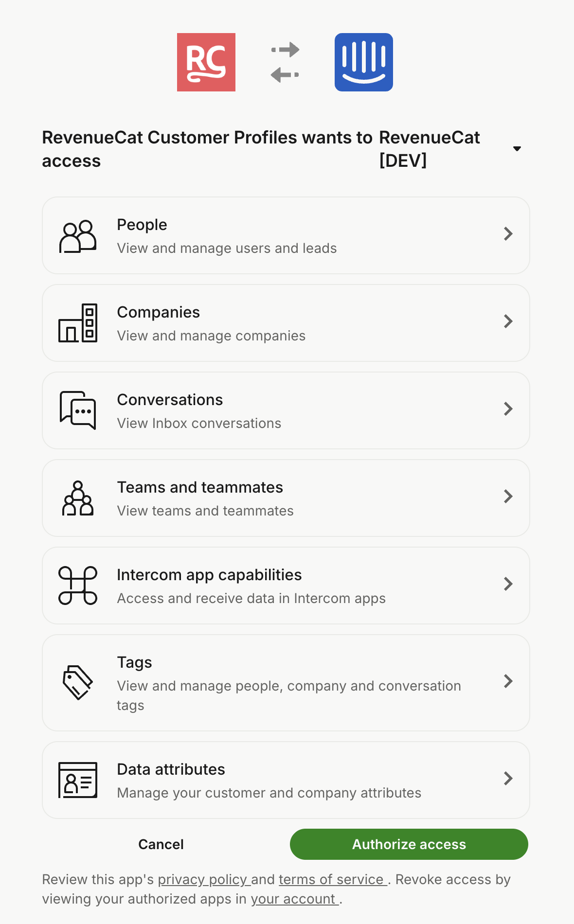Open the RevenueCat [DEV] workspace dropdown
This screenshot has height=924, width=574.
click(517, 148)
